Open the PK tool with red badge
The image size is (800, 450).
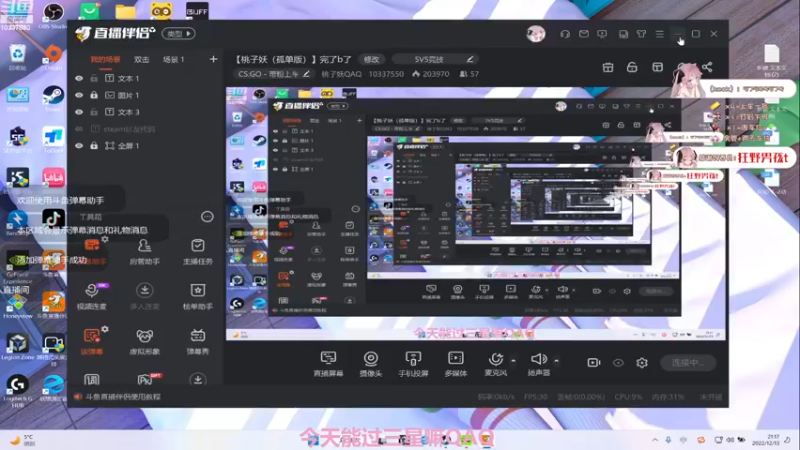(x=147, y=379)
